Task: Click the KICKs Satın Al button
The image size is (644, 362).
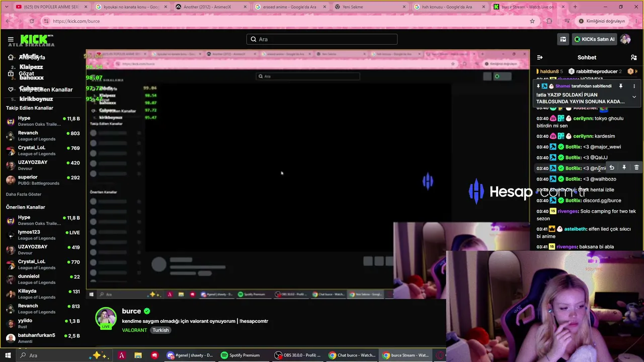Action: pos(594,39)
